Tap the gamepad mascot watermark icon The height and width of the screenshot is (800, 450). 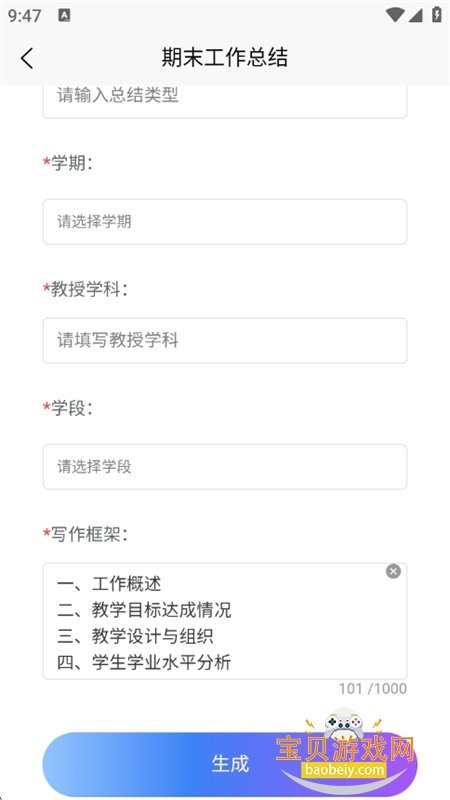pos(344,722)
